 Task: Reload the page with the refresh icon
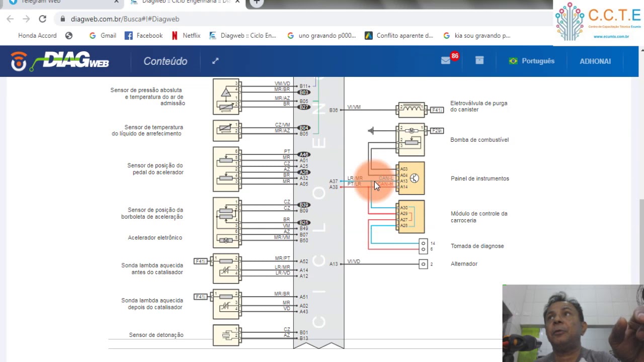pos(43,19)
